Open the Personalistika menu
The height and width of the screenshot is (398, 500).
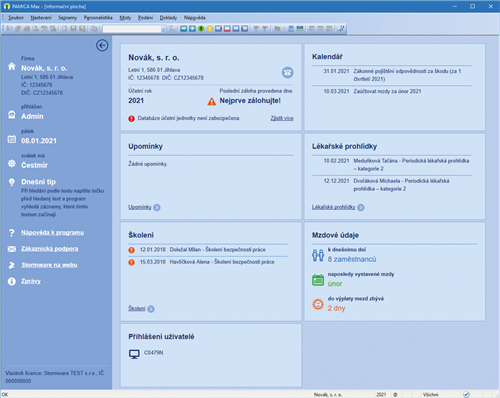pyautogui.click(x=98, y=18)
